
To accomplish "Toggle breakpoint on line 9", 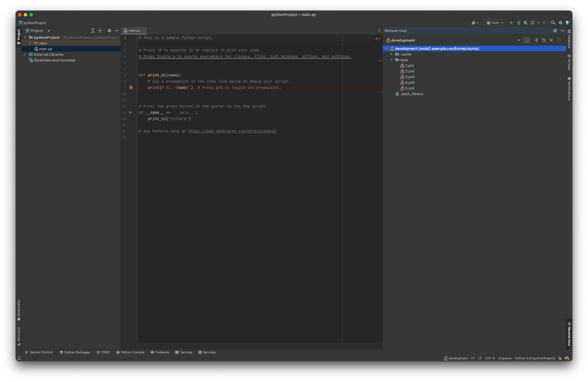I will click(x=131, y=88).
